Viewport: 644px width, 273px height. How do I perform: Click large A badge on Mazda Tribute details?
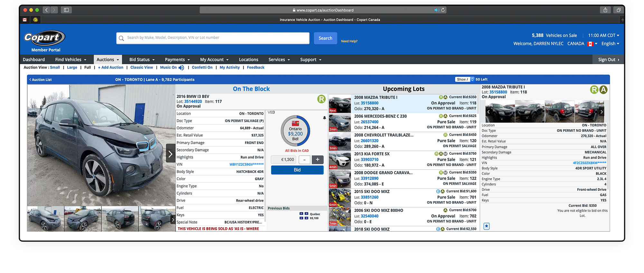(603, 90)
